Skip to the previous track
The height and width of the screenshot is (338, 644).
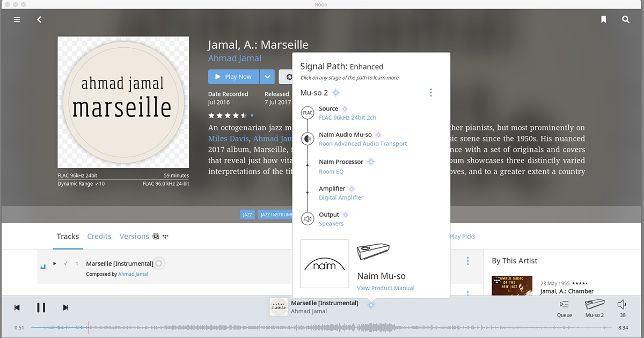[17, 307]
